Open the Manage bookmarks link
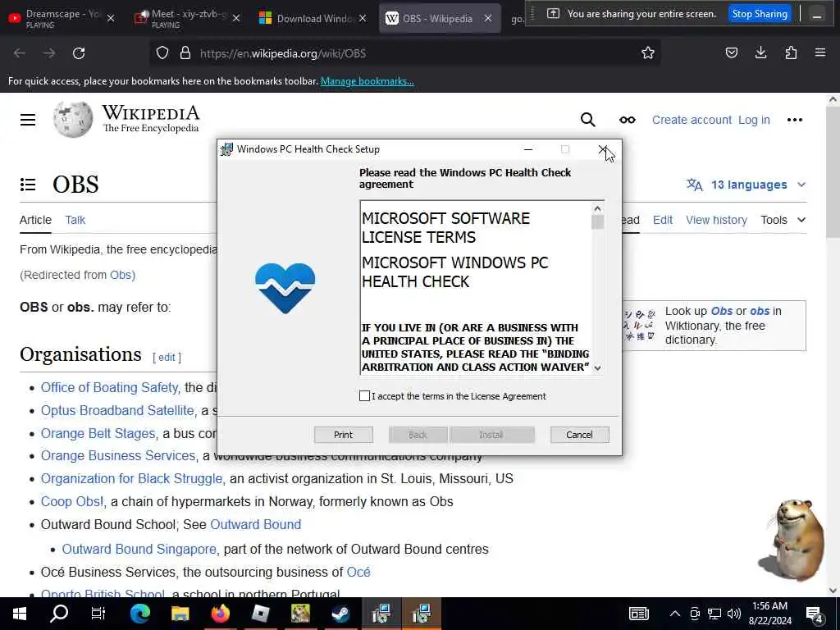 click(367, 81)
